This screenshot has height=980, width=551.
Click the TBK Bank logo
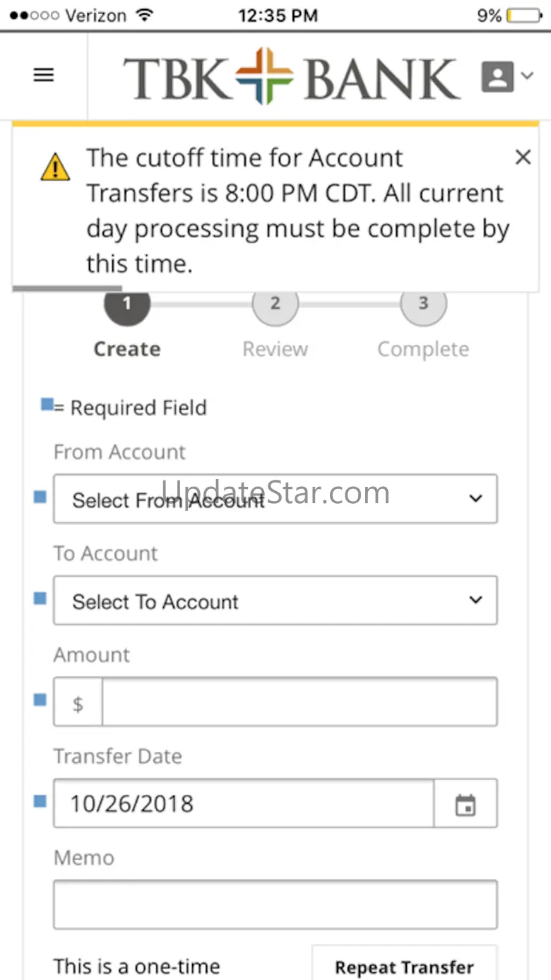292,76
